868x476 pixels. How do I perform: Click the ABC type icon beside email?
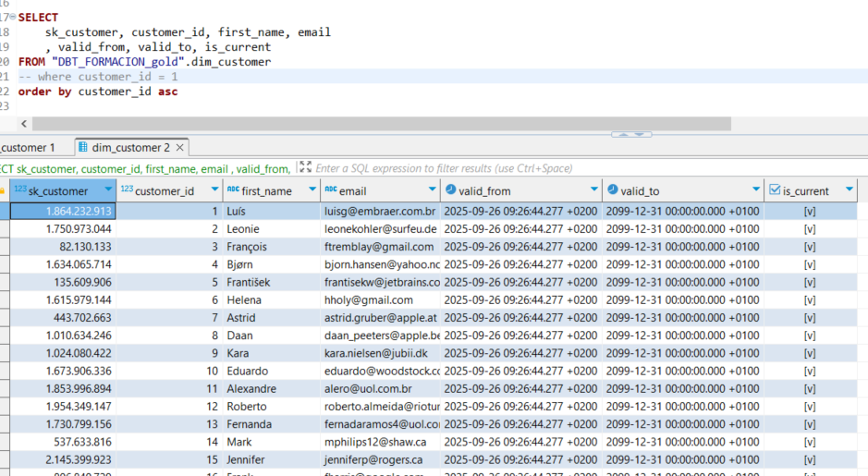330,190
